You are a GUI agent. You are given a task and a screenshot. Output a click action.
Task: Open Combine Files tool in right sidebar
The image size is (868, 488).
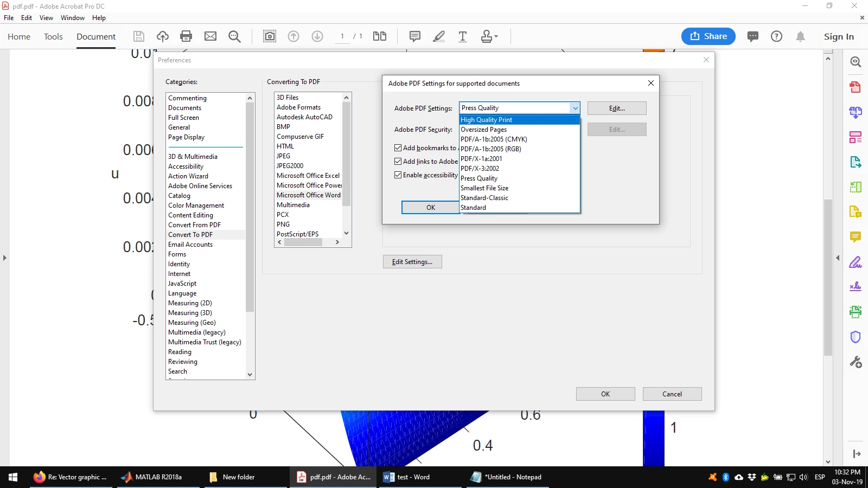(x=856, y=112)
